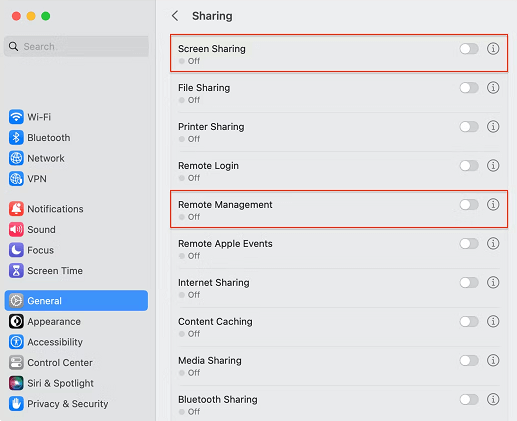517x421 pixels.
Task: Click the Notifications bell icon
Action: click(16, 209)
